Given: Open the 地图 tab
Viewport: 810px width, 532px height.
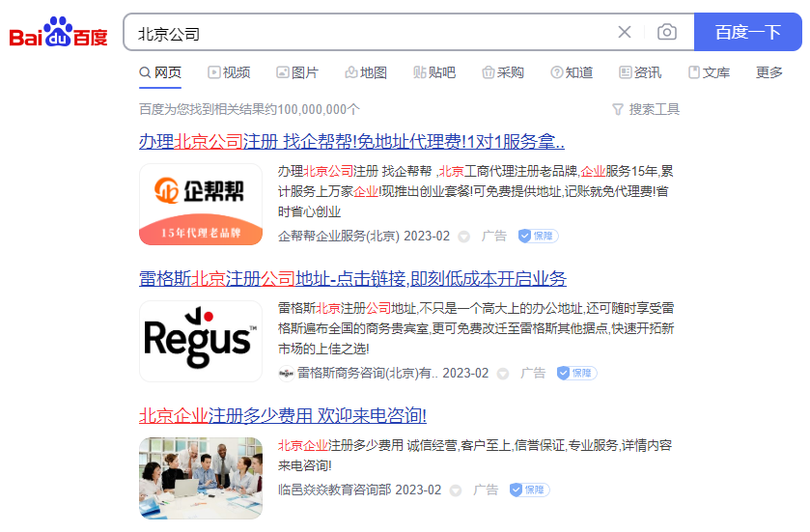Looking at the screenshot, I should click(x=366, y=72).
